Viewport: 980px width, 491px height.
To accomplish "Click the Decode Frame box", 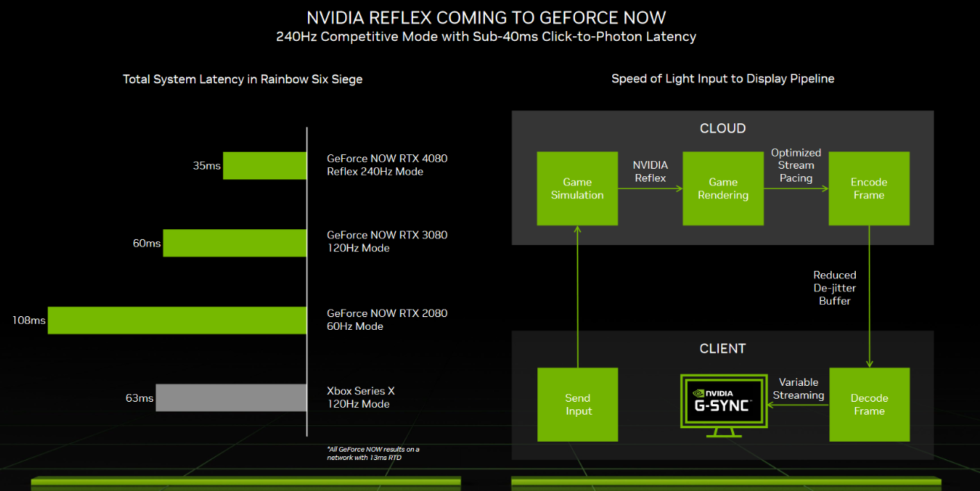I will click(x=870, y=405).
